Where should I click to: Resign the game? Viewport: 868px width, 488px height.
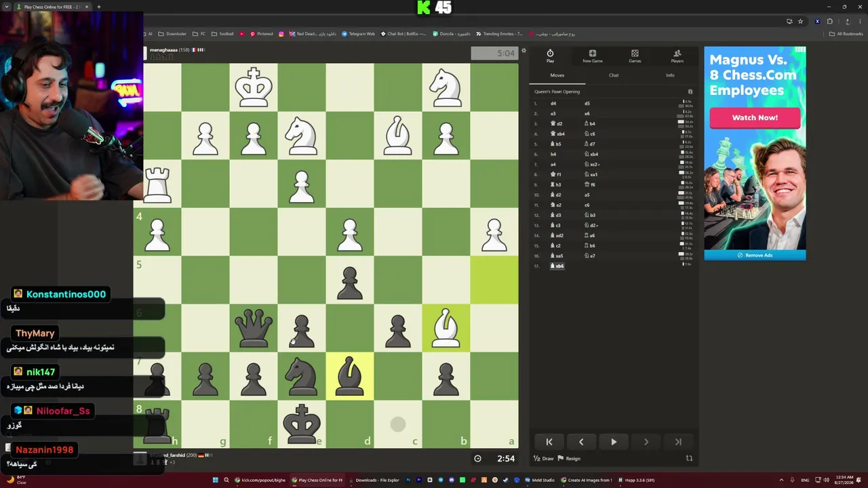pyautogui.click(x=570, y=459)
